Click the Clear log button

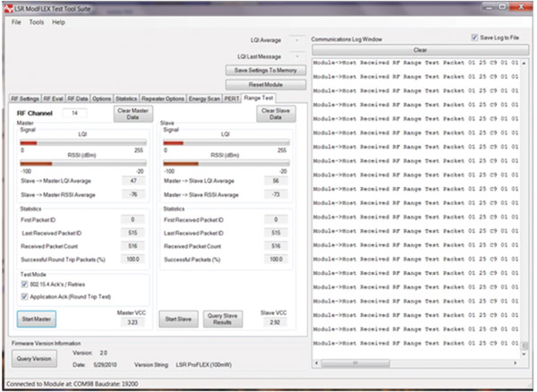(420, 50)
